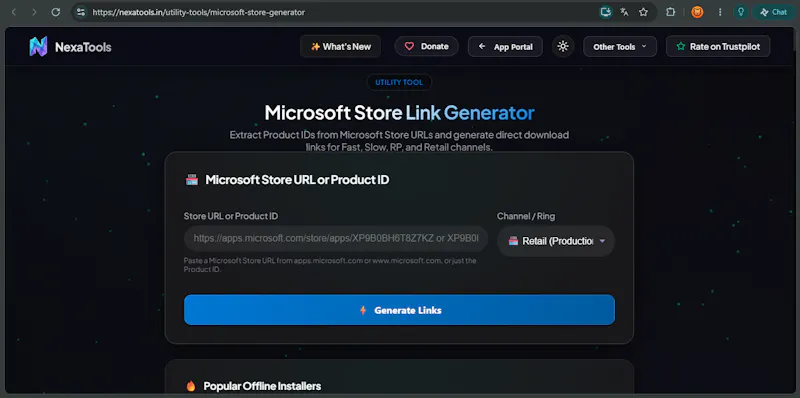Screen dimensions: 800x398
Task: Click the lightbulb icon in browser toolbar
Action: [741, 12]
